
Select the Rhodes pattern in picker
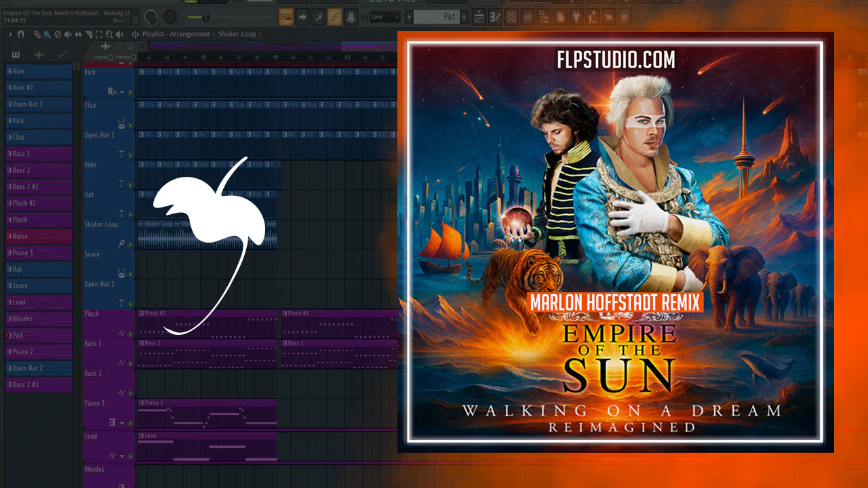[x=39, y=319]
